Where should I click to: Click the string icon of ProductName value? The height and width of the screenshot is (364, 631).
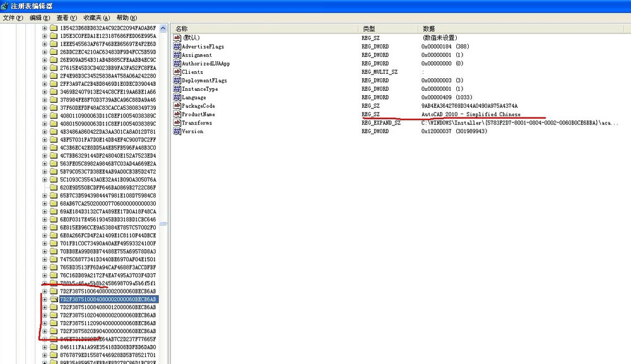coord(177,114)
